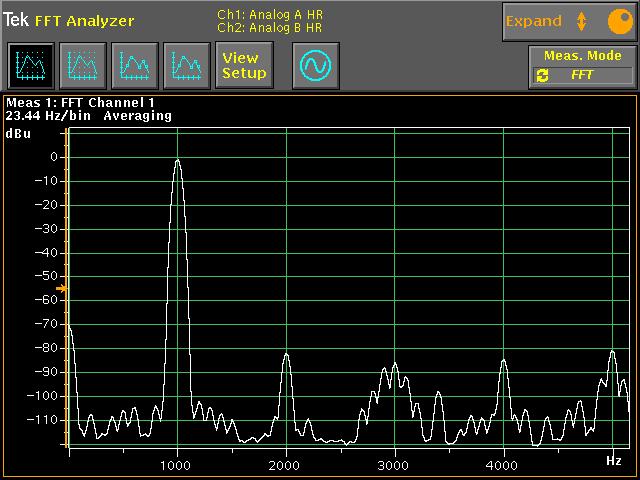
Task: Click the harmonic peak at 4000 Hz
Action: coord(503,361)
